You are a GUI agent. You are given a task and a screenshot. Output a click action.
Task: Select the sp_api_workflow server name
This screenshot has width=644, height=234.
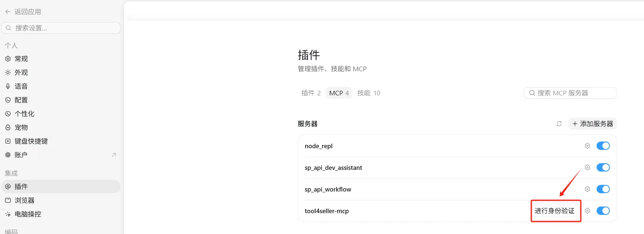click(x=328, y=189)
